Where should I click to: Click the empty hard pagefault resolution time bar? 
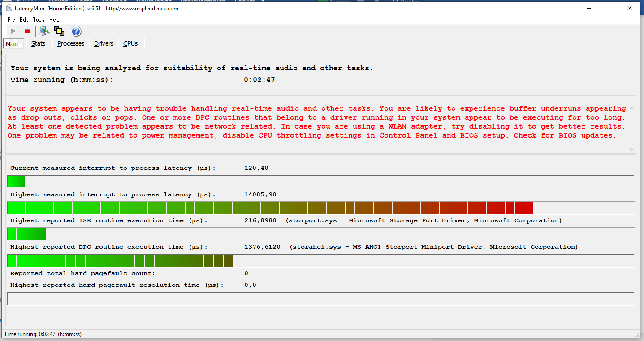321,299
